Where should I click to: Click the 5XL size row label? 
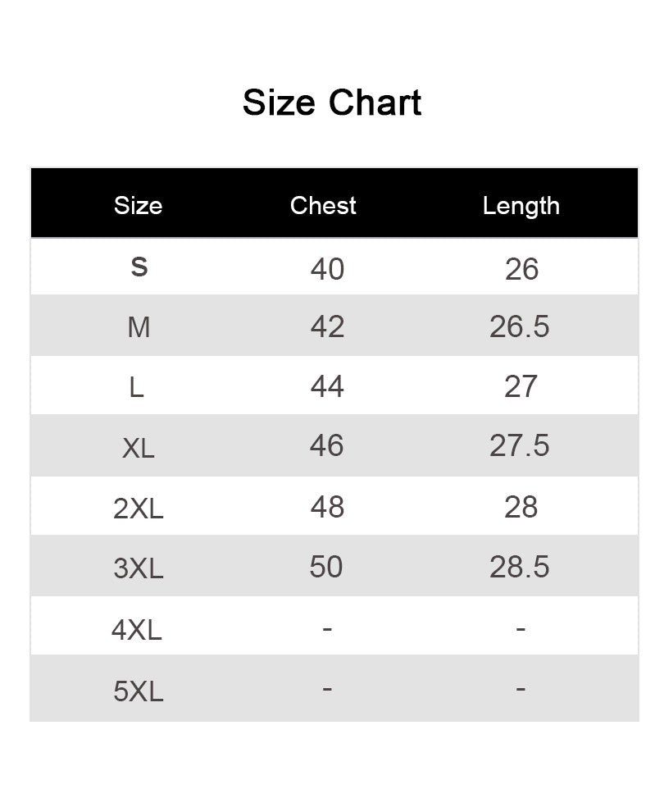(x=139, y=691)
